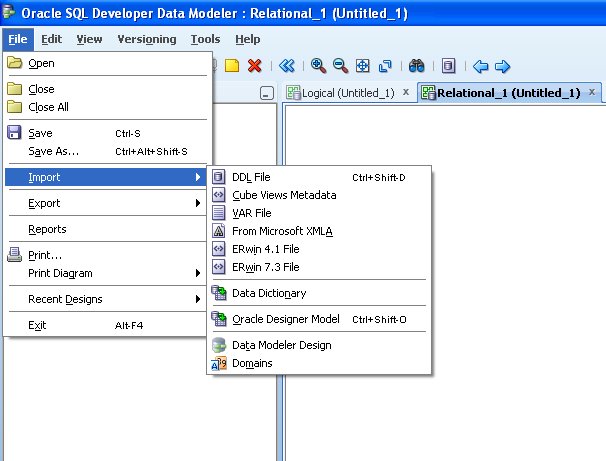Click the DDL File icon in Import submenu
The image size is (606, 461).
218,177
